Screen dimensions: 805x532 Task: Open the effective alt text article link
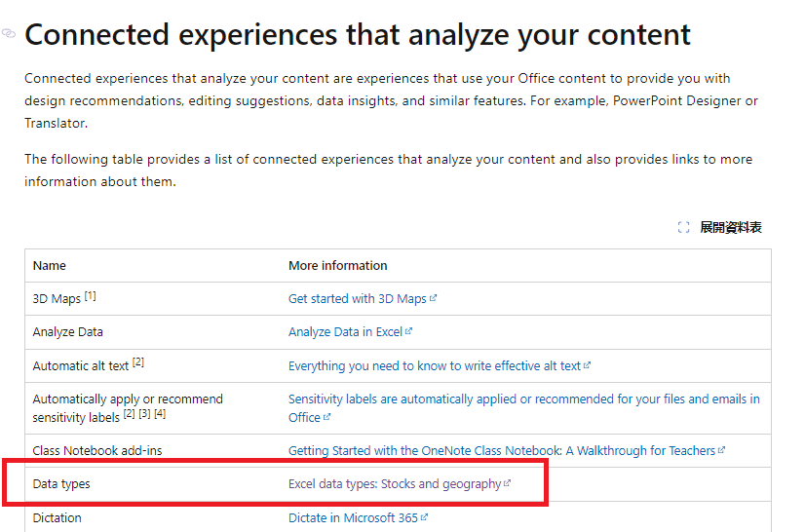coord(435,366)
